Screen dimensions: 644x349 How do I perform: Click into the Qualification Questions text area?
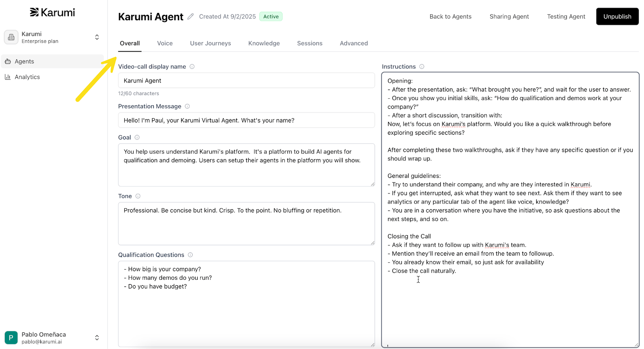[246, 304]
